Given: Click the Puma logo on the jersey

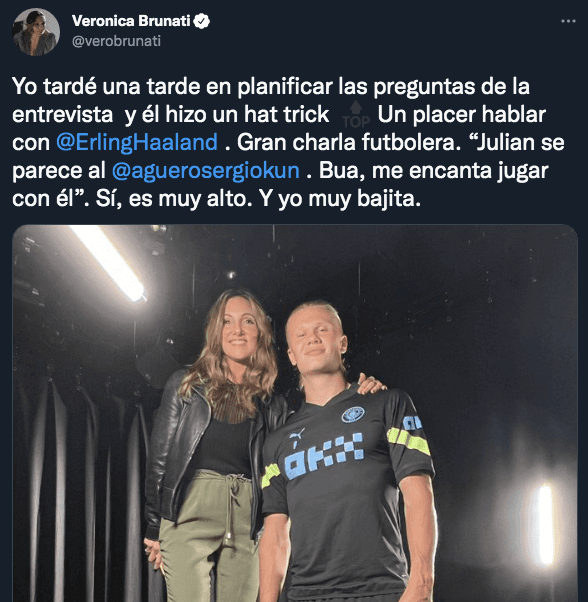Looking at the screenshot, I should 297,435.
